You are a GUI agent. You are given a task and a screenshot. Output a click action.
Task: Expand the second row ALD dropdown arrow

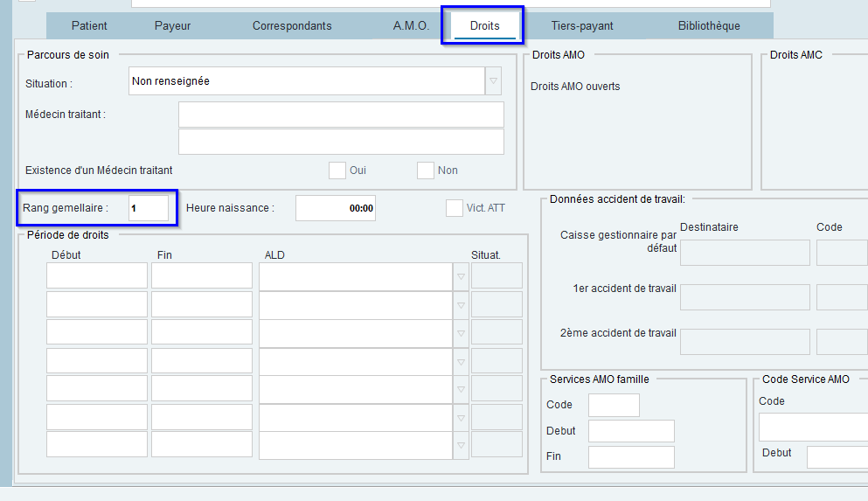click(x=461, y=305)
